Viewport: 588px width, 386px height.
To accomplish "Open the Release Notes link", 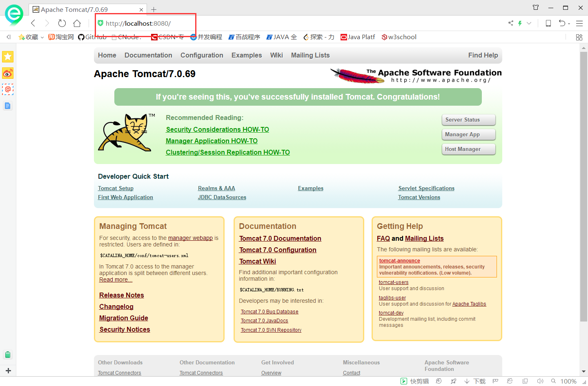I will pos(122,295).
